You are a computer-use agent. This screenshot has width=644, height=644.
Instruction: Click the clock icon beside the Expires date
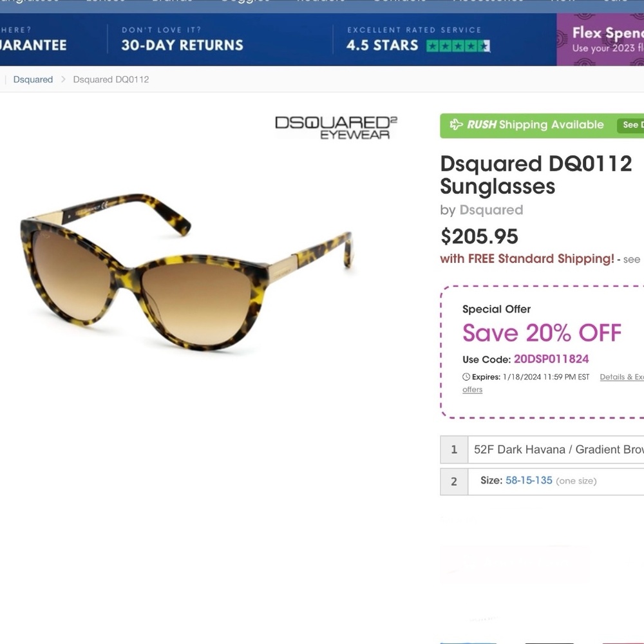pos(465,377)
